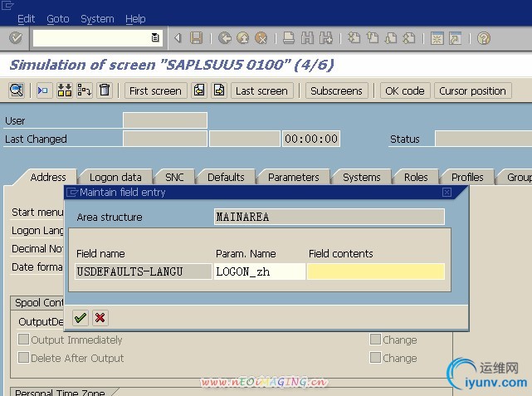Open the Edit menu

tap(26, 18)
